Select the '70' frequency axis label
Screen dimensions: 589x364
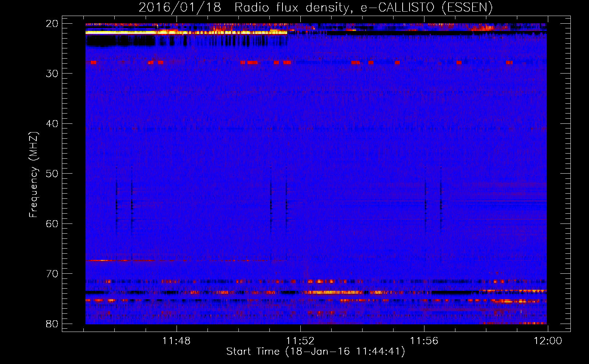tap(52, 274)
